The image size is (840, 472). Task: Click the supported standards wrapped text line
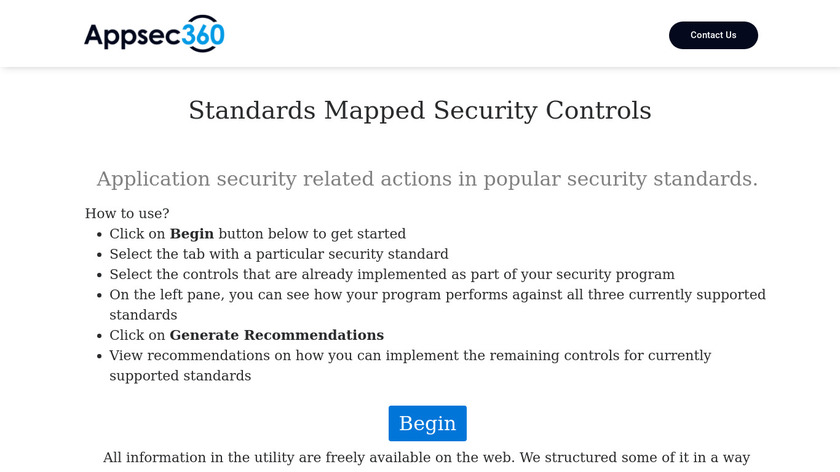click(x=180, y=376)
